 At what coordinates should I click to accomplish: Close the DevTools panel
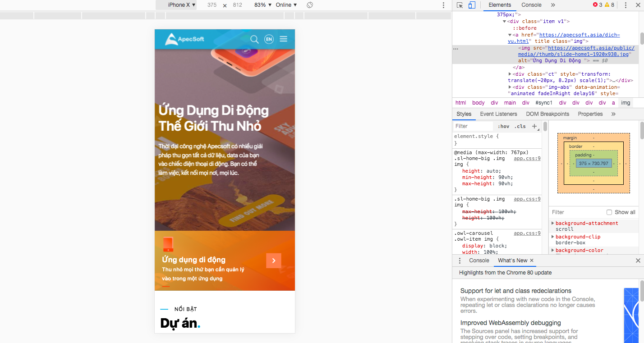[x=638, y=5]
